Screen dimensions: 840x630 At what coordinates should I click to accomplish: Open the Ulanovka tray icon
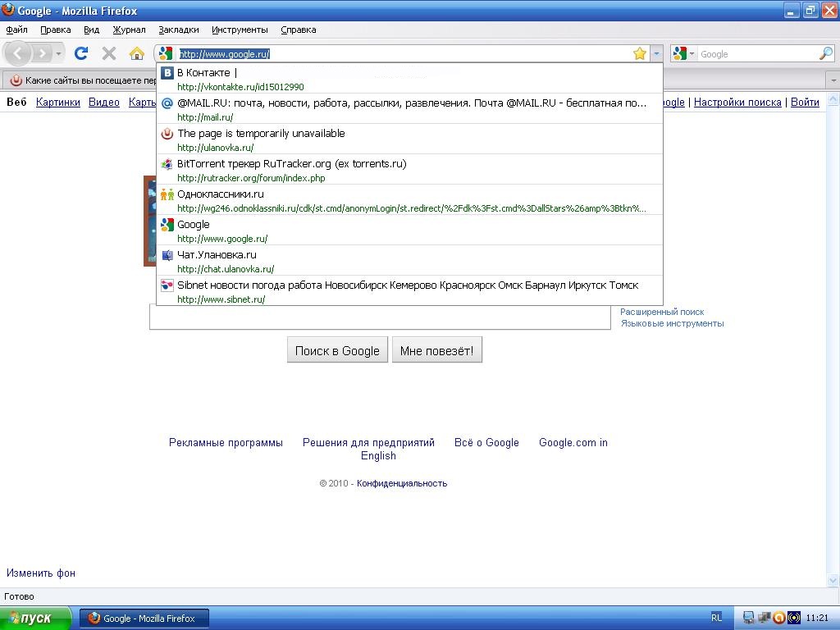(778, 618)
